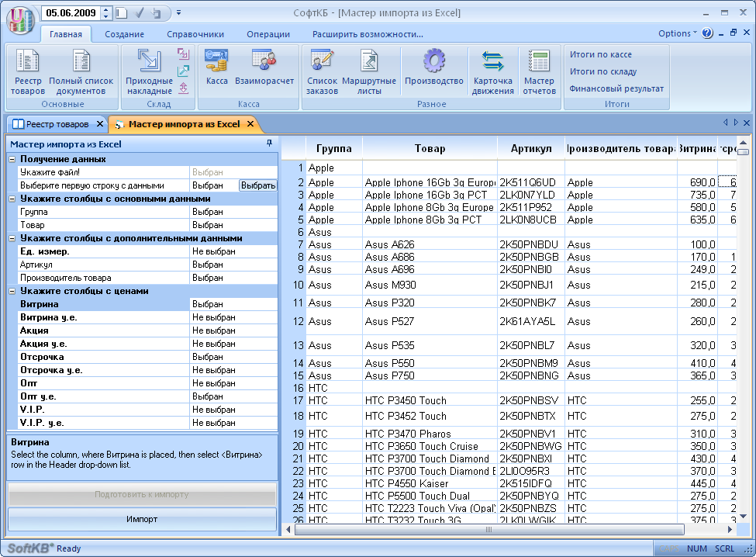
Task: Collapse the Получение данных section
Action: 12,159
